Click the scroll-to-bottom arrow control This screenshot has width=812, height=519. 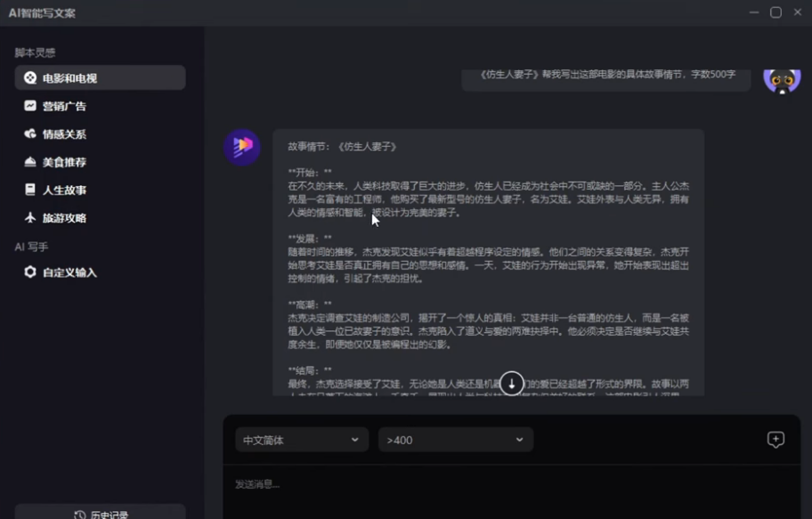512,383
